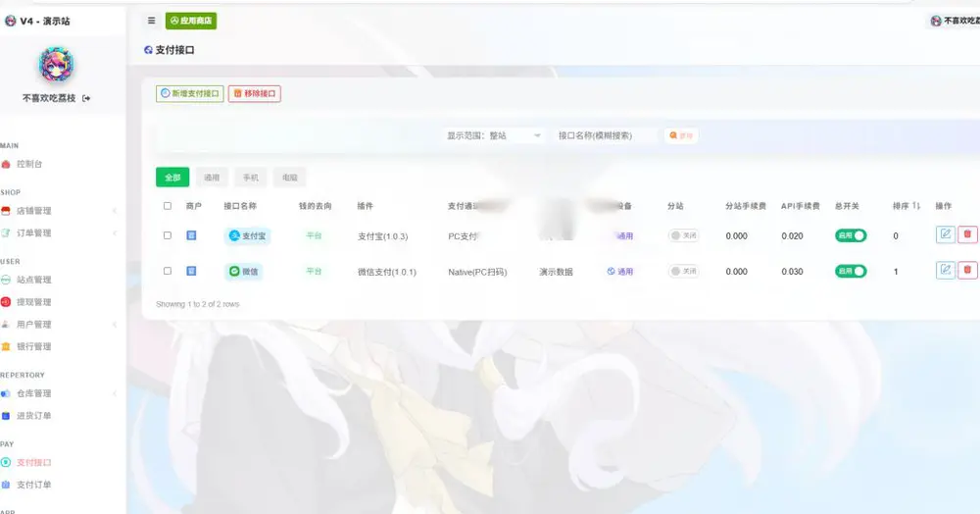Tick the select-all header checkbox
Image resolution: width=980 pixels, height=514 pixels.
point(168,206)
